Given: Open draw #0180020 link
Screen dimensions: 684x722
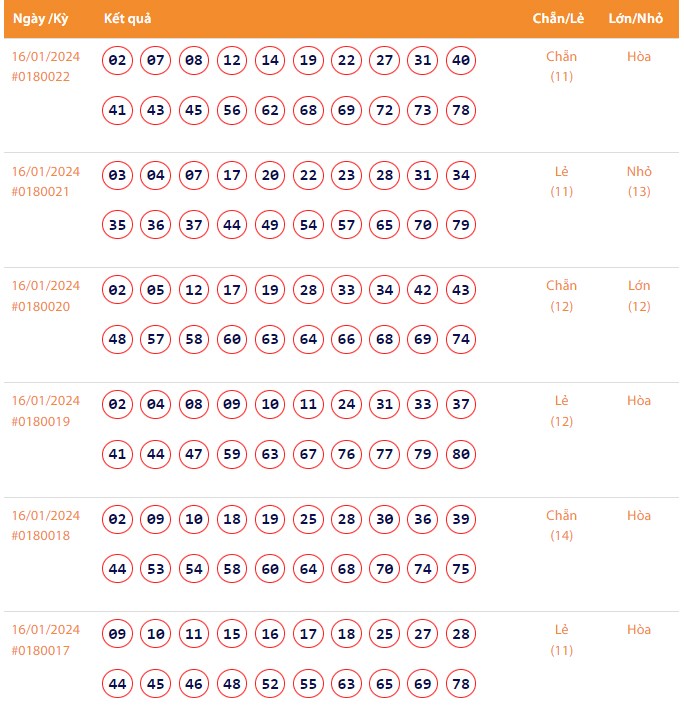Looking at the screenshot, I should pyautogui.click(x=41, y=307).
